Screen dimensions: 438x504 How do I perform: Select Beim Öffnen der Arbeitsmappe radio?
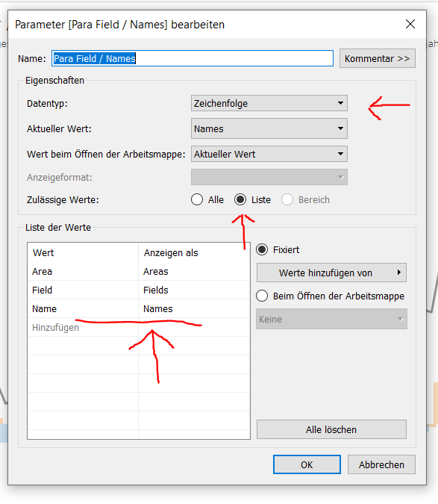[262, 296]
